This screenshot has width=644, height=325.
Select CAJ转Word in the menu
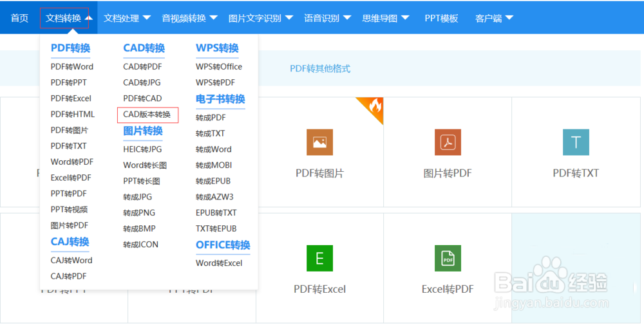pyautogui.click(x=71, y=260)
